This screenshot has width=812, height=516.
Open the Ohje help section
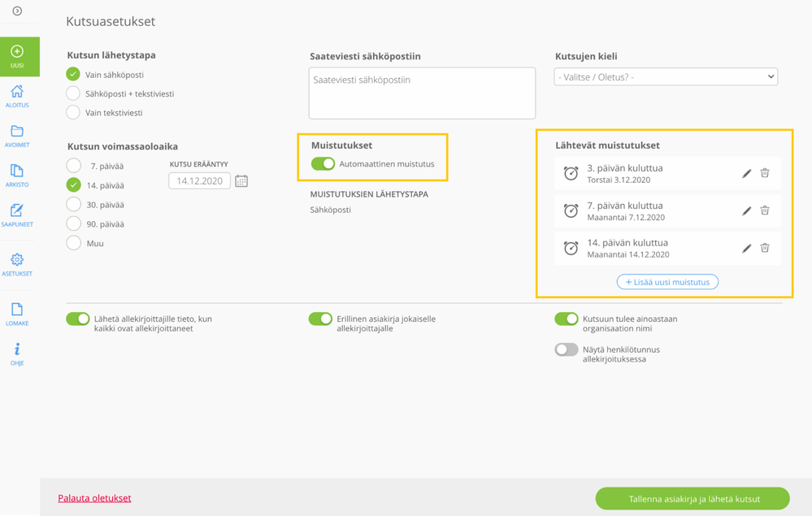tap(17, 354)
